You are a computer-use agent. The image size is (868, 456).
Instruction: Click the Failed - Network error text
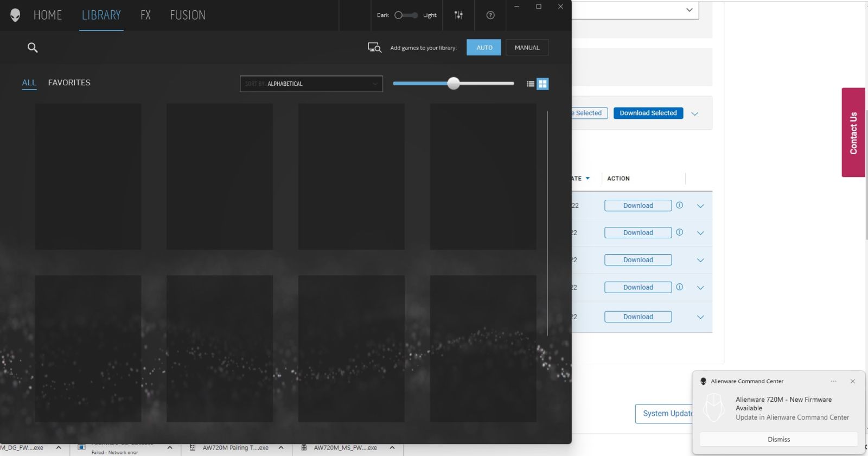tap(114, 452)
